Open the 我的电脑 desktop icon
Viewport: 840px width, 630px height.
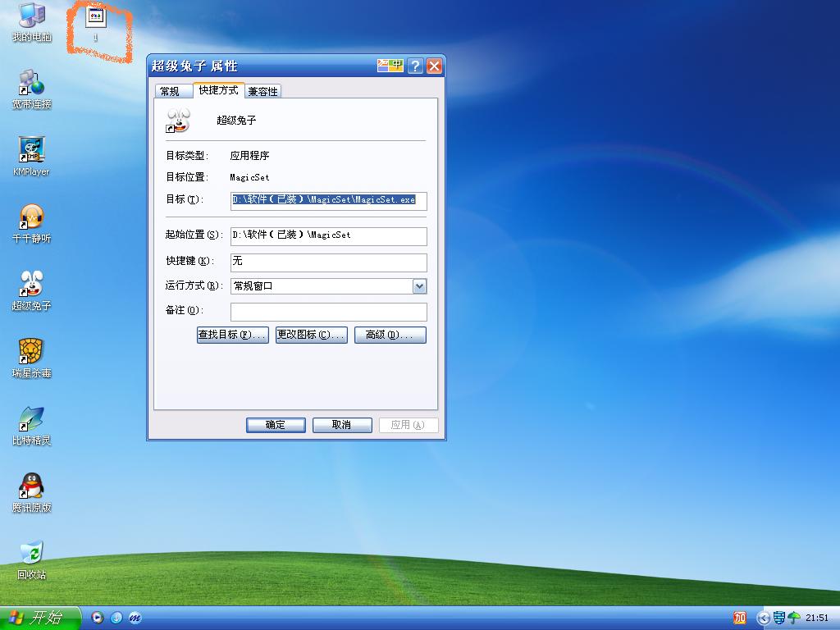[31, 21]
